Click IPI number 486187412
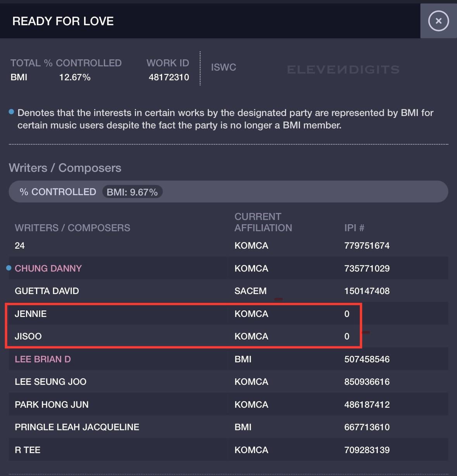457x476 pixels. click(x=367, y=405)
